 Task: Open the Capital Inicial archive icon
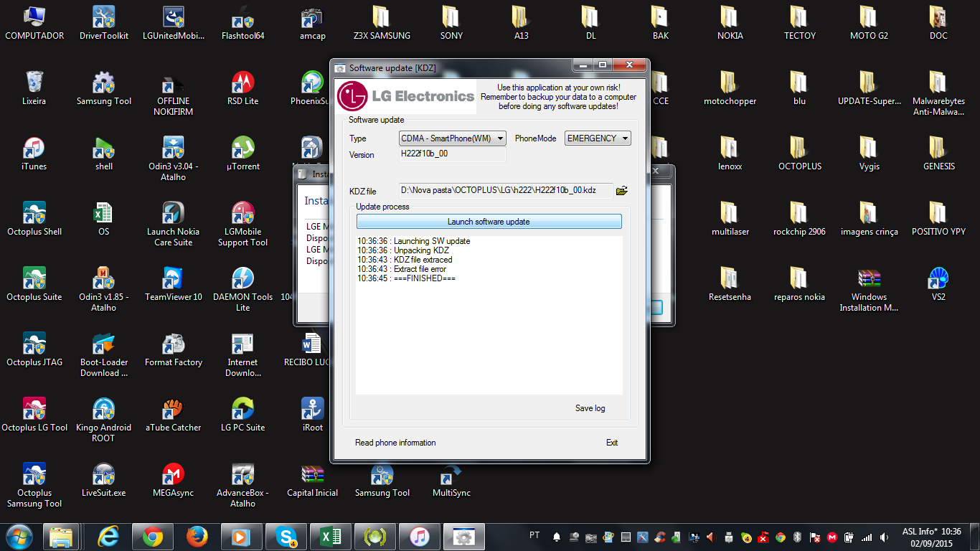tap(312, 480)
